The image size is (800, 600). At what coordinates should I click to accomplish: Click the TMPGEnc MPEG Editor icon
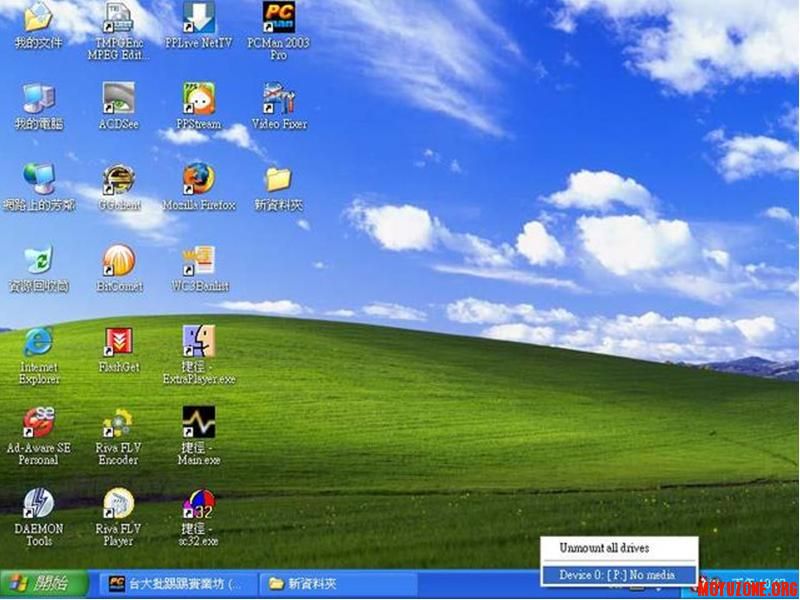118,19
